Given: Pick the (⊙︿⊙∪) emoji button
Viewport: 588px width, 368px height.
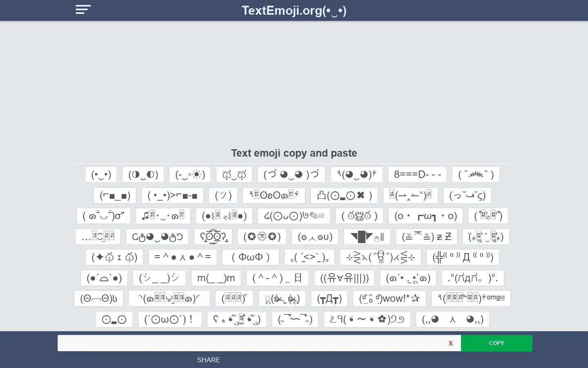Looking at the screenshot, I should point(315,237).
